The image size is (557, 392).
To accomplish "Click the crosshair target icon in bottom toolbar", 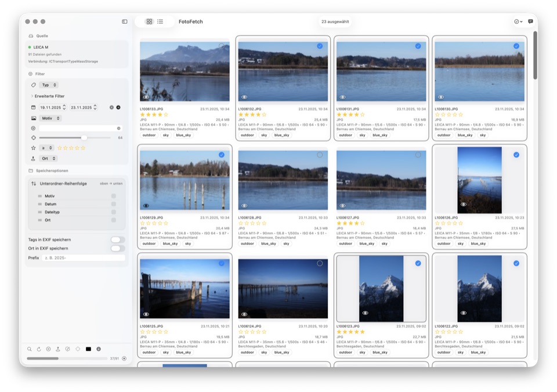I will click(x=78, y=350).
